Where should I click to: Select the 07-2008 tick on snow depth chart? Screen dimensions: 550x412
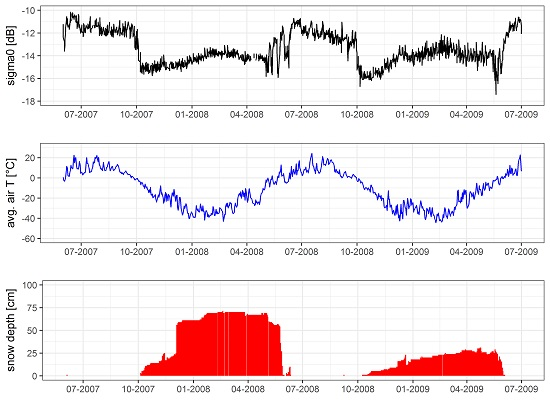pyautogui.click(x=303, y=389)
